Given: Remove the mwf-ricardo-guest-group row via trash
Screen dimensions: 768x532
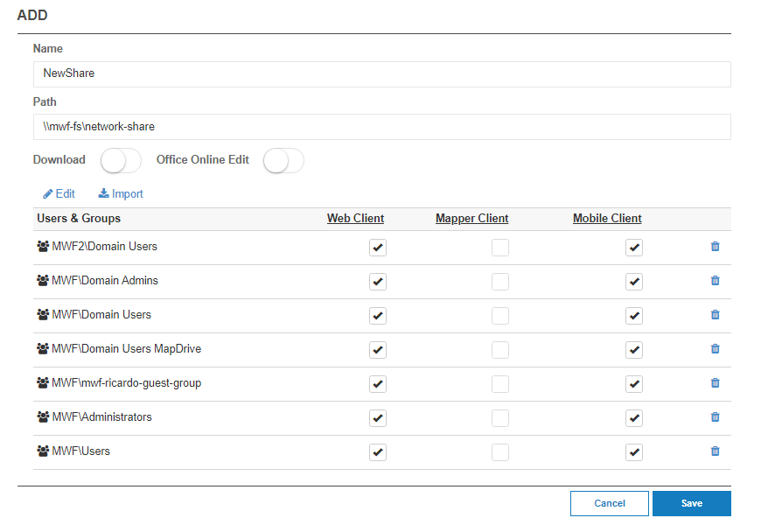Looking at the screenshot, I should [x=715, y=383].
